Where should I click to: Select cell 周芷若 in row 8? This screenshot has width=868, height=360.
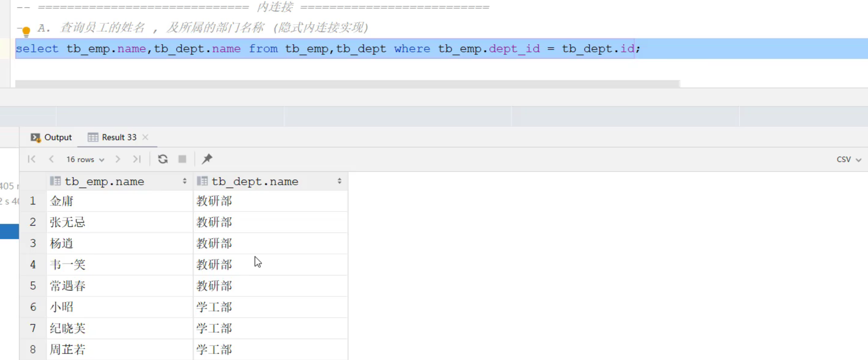[x=120, y=350]
